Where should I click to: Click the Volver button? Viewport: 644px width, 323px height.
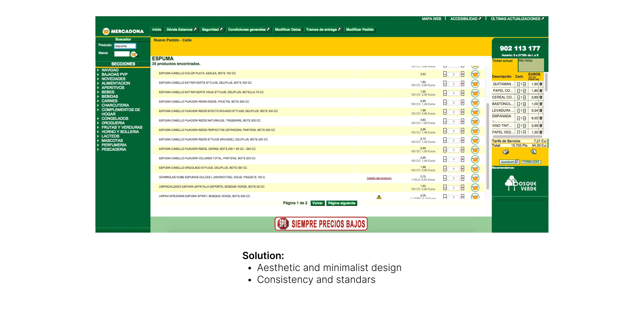tap(317, 203)
